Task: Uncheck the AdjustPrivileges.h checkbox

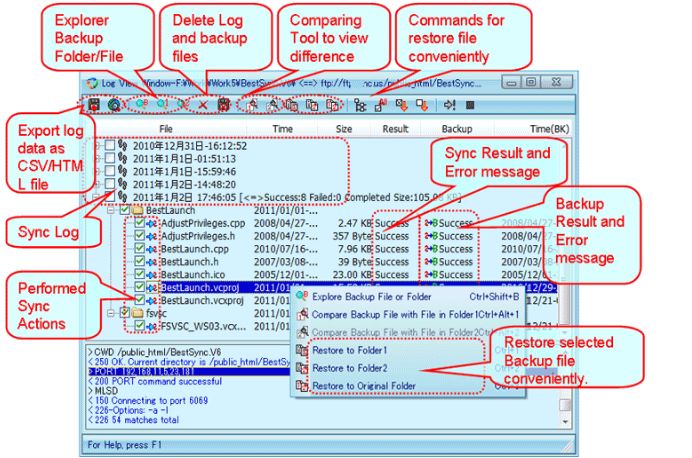Action: pos(139,236)
